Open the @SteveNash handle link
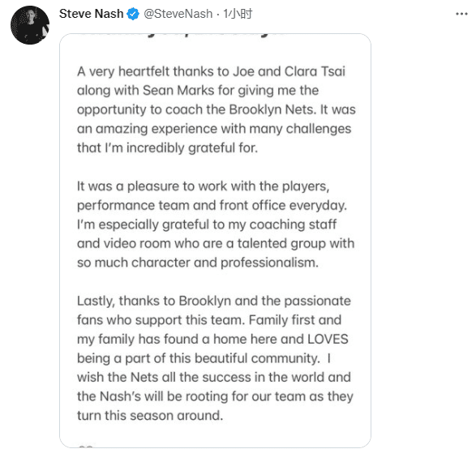 tap(178, 14)
